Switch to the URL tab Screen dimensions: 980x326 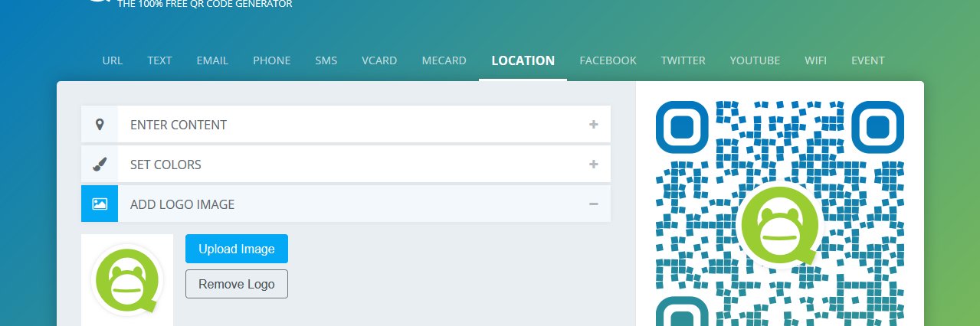(x=112, y=60)
